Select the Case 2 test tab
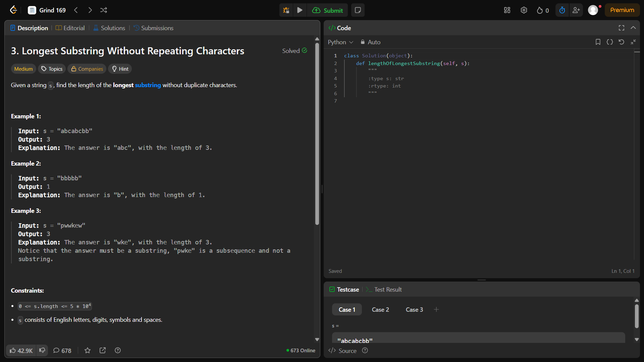Screen dimensions: 644x362 click(380, 309)
